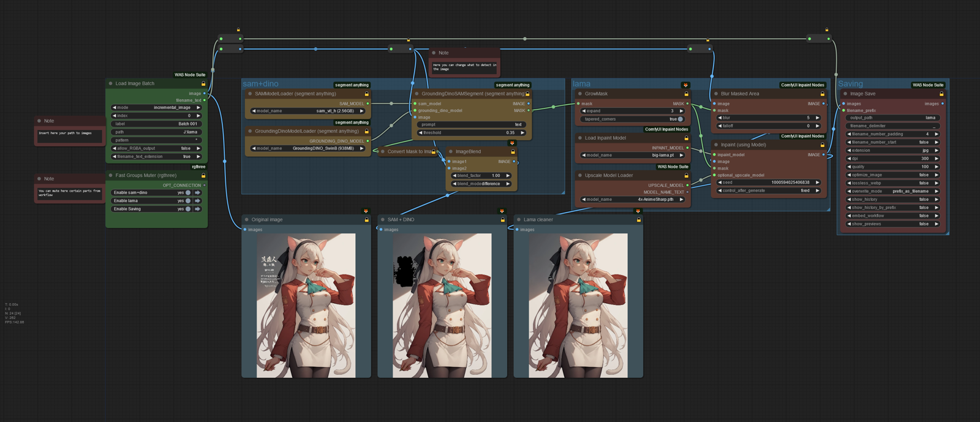Viewport: 980px width, 422px height.
Task: Go to lama group via arrow icon
Action: (x=197, y=201)
